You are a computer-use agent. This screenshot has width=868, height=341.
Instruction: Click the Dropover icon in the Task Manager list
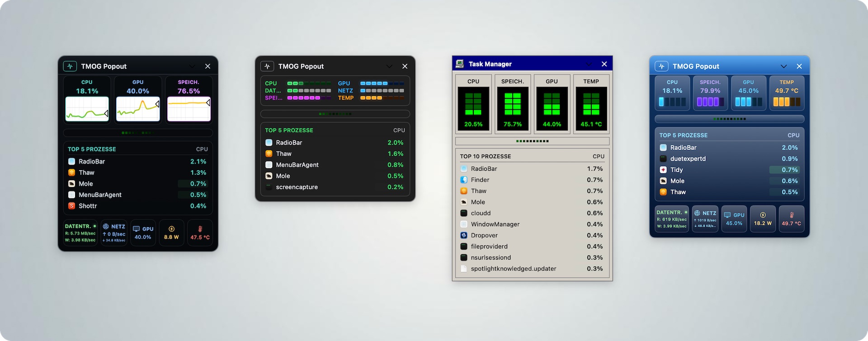(464, 235)
